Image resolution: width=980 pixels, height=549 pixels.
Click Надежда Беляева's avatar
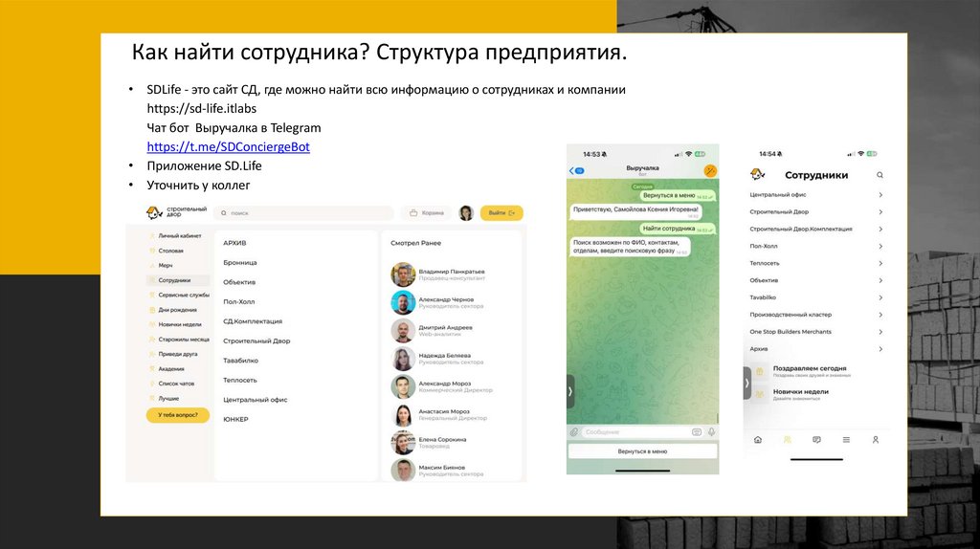click(x=403, y=359)
